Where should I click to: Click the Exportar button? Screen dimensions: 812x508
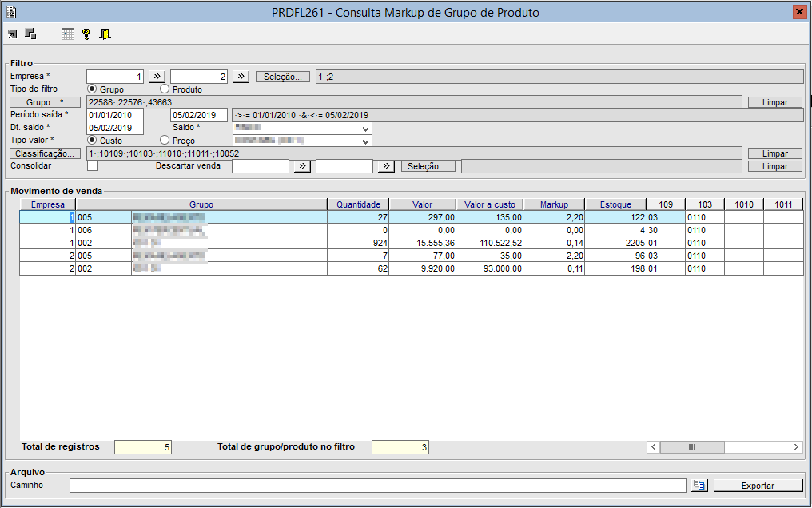tap(758, 486)
